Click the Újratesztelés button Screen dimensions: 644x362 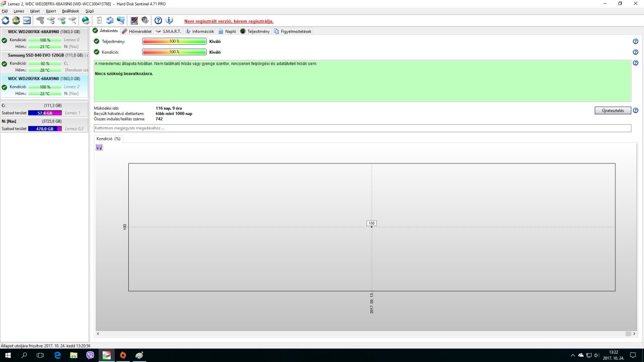pos(613,111)
